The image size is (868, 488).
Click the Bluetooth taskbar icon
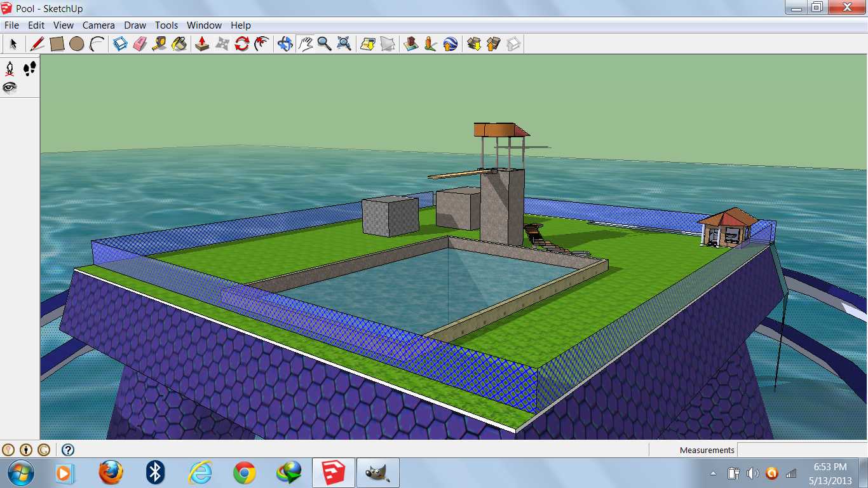click(155, 473)
